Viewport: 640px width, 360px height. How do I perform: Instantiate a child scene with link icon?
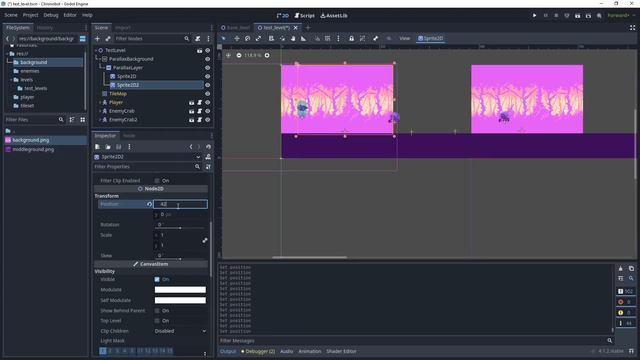coord(108,38)
